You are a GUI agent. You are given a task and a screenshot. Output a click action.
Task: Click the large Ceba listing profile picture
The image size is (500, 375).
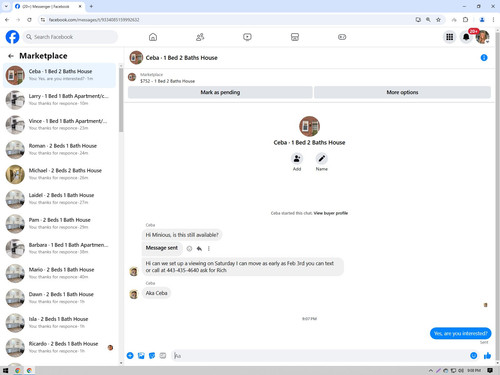pyautogui.click(x=309, y=126)
